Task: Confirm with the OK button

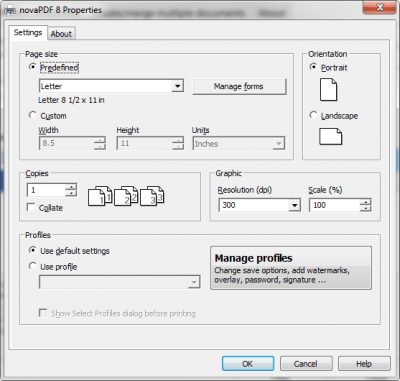Action: [248, 364]
